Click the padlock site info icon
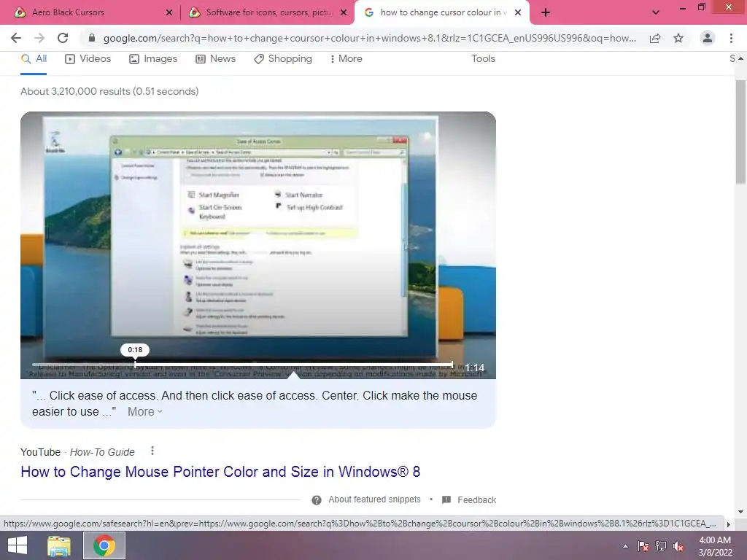This screenshot has height=560, width=747. [x=92, y=38]
